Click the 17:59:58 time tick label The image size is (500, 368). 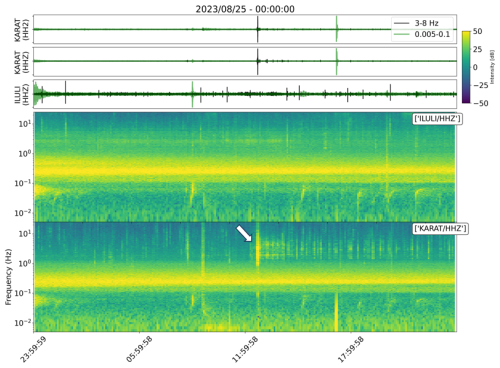(x=351, y=349)
